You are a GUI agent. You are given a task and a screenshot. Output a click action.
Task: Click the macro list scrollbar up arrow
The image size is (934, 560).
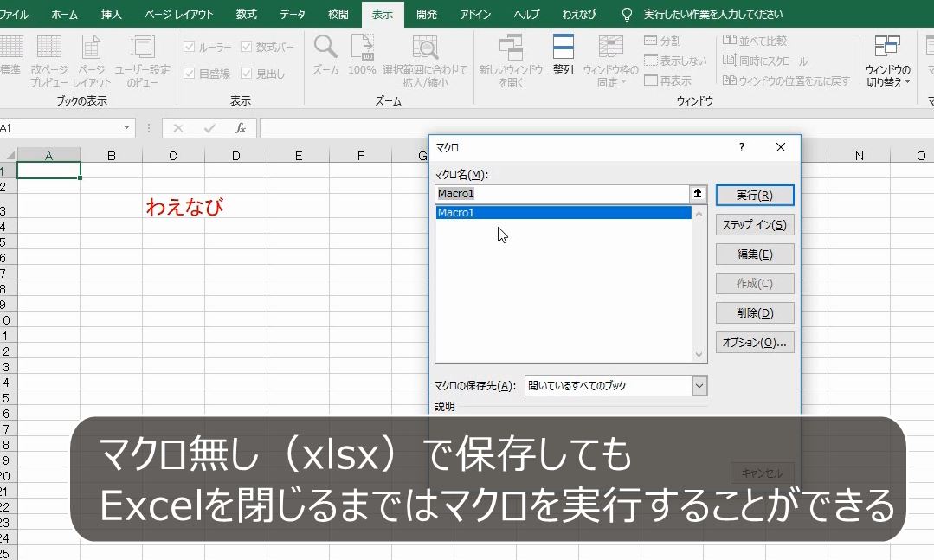point(699,213)
